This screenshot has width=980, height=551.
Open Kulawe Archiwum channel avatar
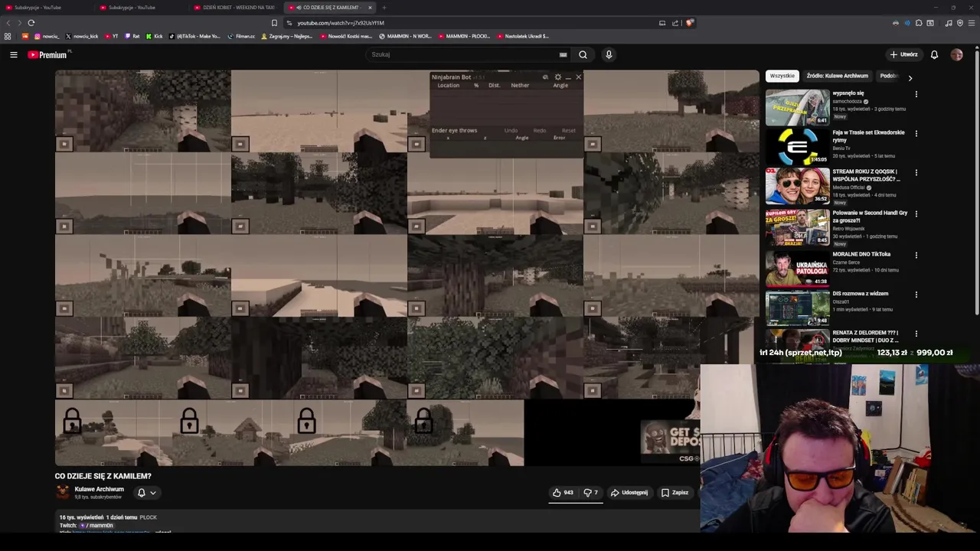pos(63,492)
